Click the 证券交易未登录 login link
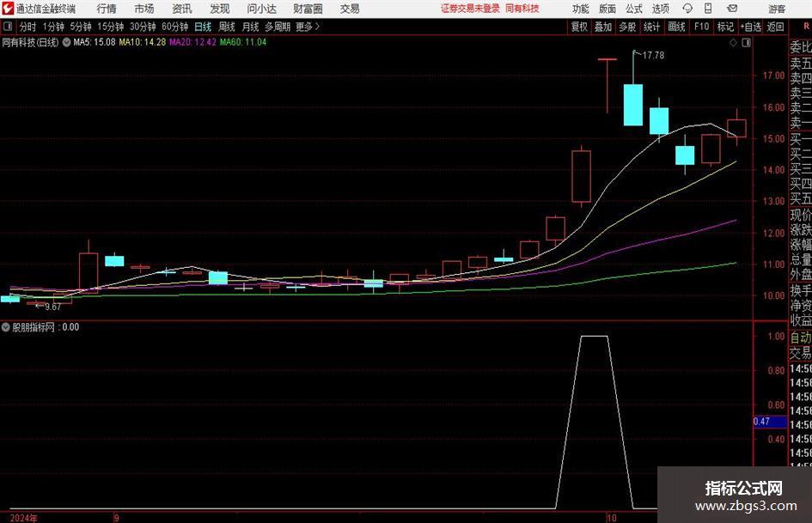The height and width of the screenshot is (523, 812). coord(470,9)
